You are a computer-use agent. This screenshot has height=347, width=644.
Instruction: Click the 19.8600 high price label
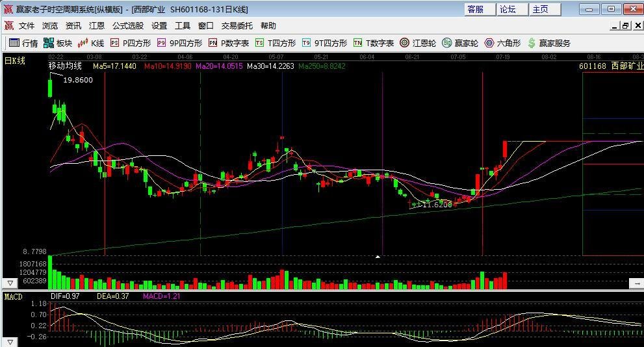click(78, 80)
